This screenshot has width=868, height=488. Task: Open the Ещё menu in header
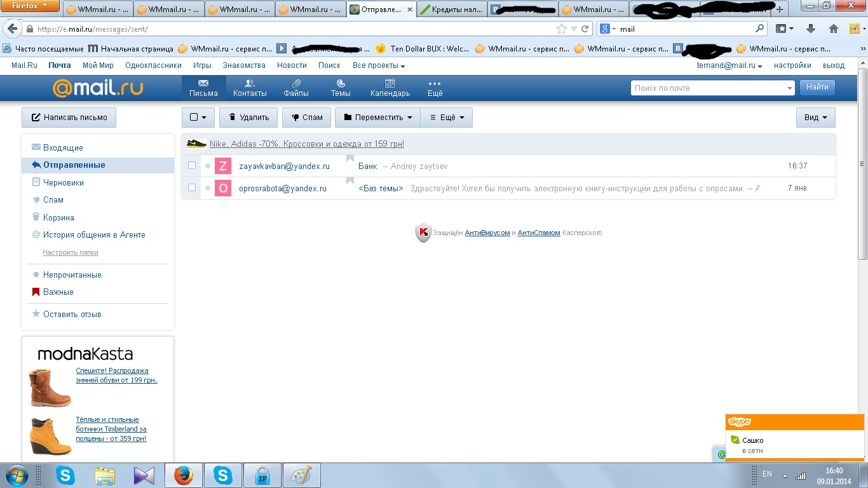pos(435,88)
